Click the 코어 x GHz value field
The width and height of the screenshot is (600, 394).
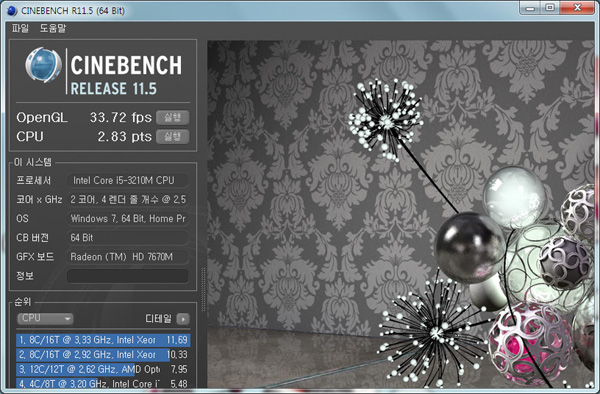tap(128, 199)
